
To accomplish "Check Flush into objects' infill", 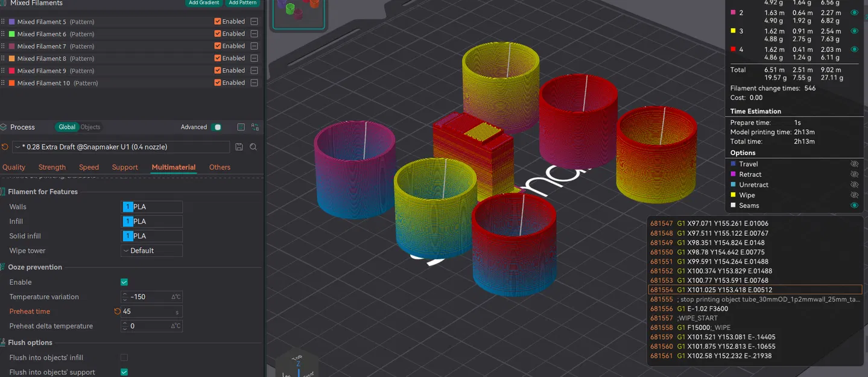I will (x=124, y=358).
